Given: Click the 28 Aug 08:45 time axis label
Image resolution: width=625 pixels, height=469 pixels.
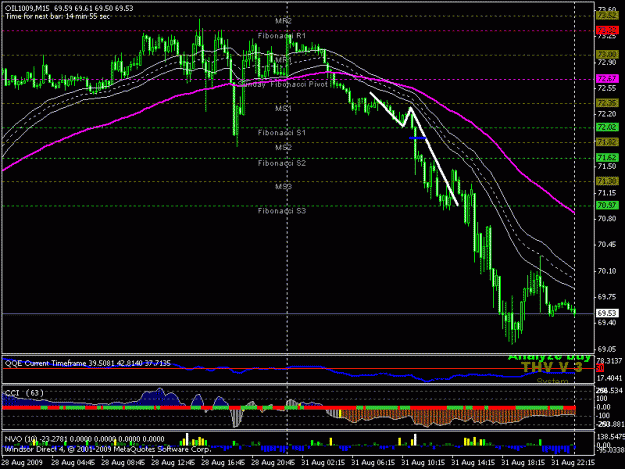Looking at the screenshot, I should tap(123, 463).
